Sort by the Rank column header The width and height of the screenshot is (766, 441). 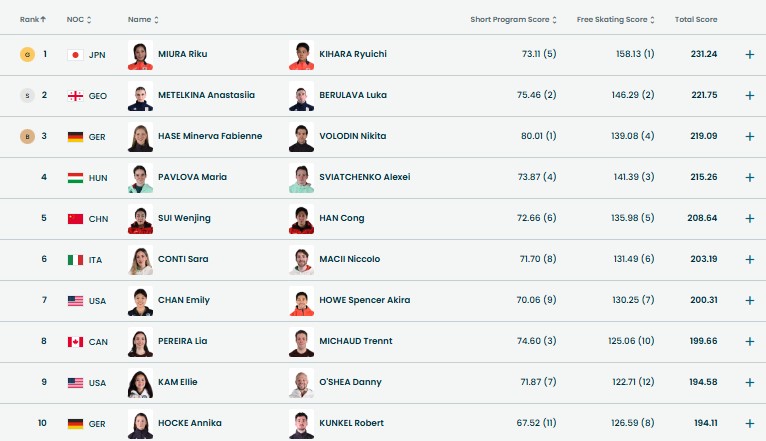click(x=34, y=19)
